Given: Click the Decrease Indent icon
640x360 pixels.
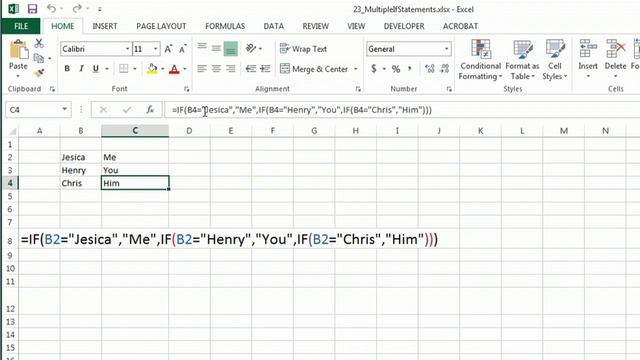Looking at the screenshot, I should point(251,69).
